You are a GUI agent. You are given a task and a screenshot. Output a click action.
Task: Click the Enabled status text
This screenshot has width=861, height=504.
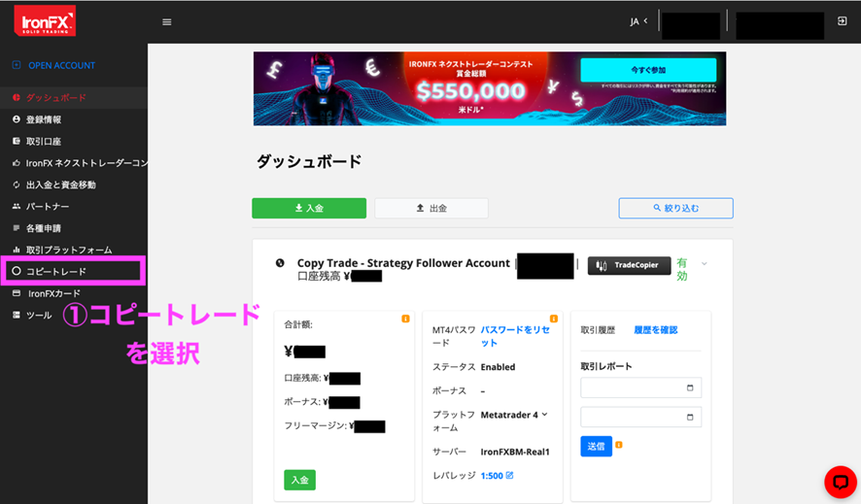[x=498, y=367]
